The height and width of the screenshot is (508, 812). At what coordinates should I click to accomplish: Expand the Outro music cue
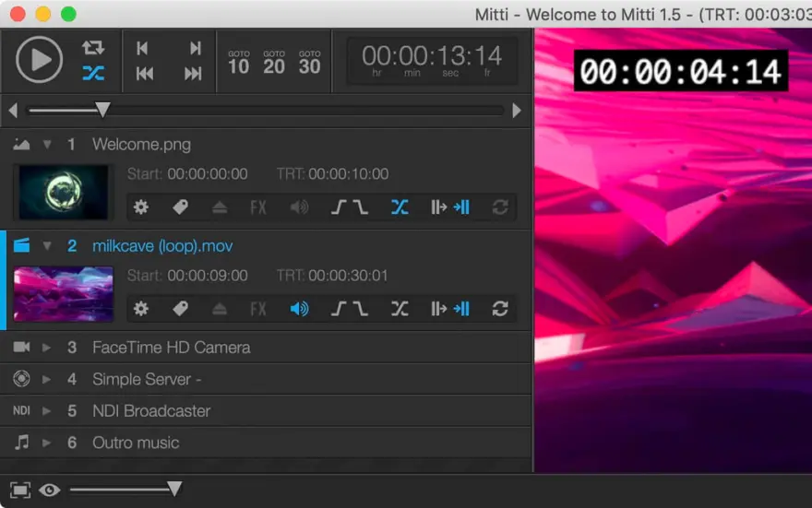[x=47, y=443]
